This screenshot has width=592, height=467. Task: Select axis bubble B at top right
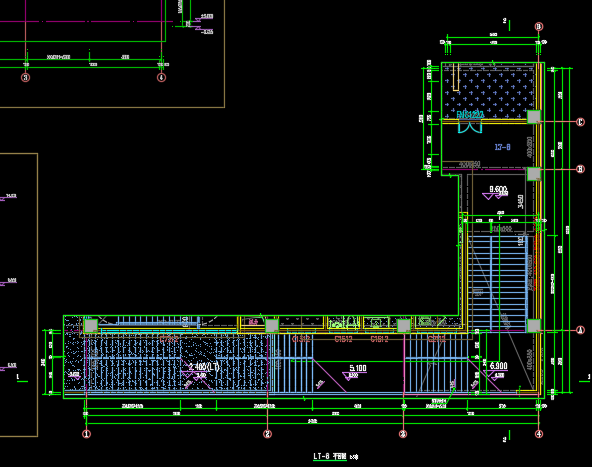click(x=539, y=26)
